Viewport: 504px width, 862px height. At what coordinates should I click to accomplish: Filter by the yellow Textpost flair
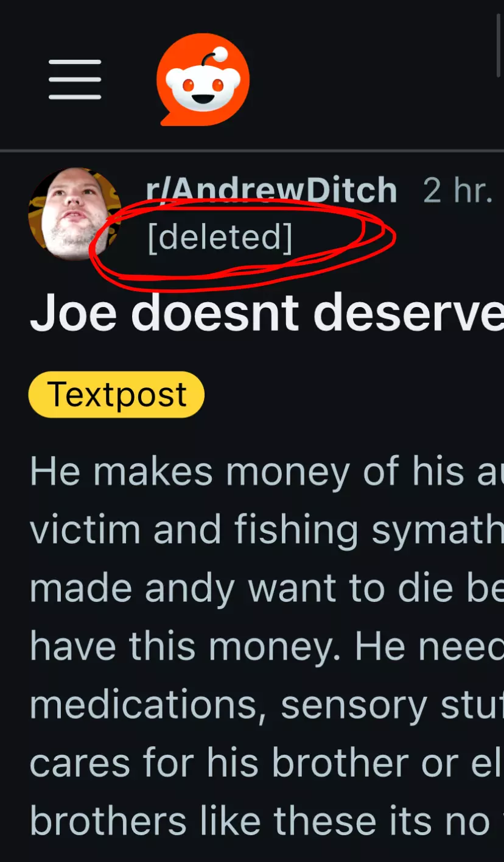tap(116, 394)
